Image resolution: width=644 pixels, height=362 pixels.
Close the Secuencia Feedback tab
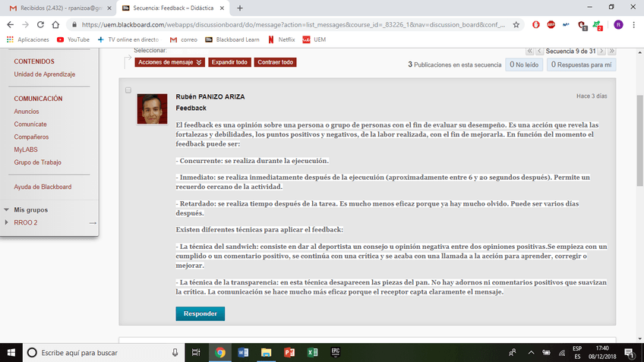(222, 8)
